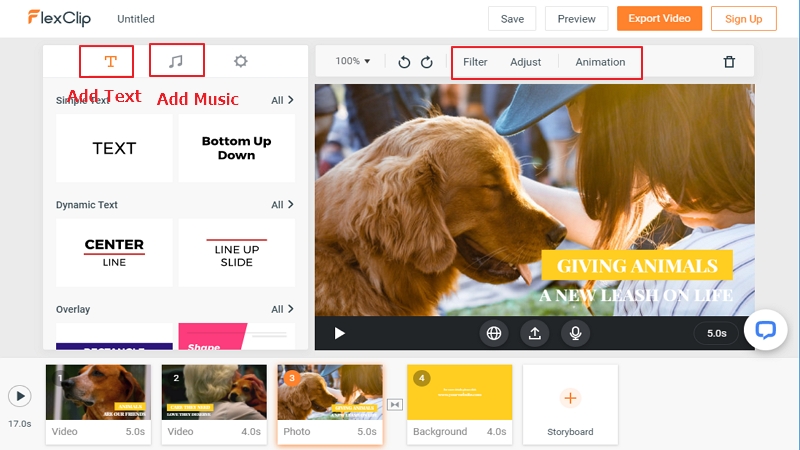
Task: Click the FlexClip logo
Action: [x=59, y=18]
